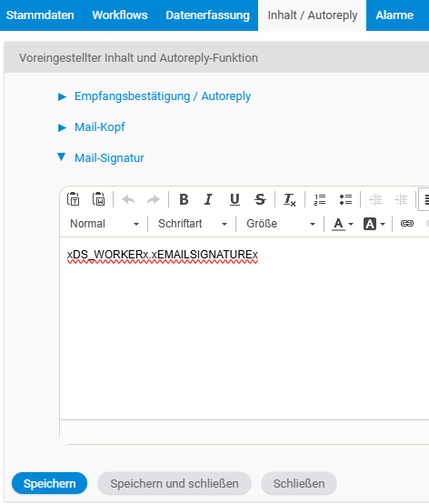
Task: Click the Speichern button
Action: tap(49, 483)
